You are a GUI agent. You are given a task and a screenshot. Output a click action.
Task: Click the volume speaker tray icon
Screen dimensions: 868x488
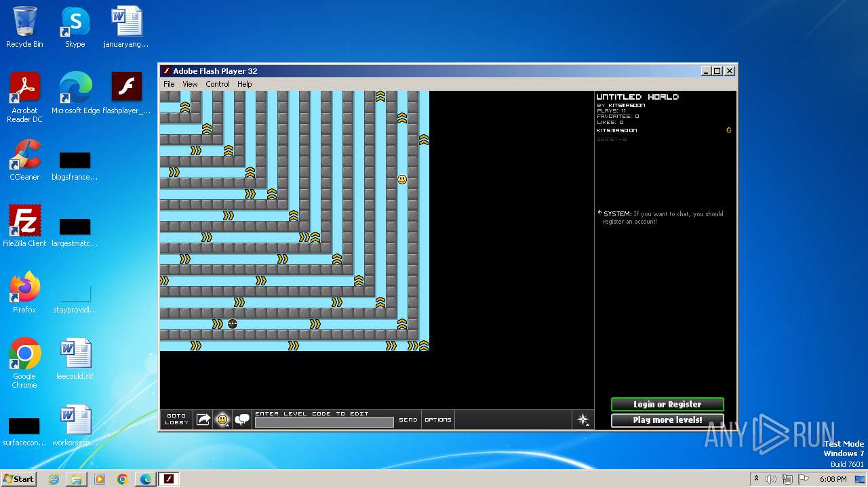(771, 479)
